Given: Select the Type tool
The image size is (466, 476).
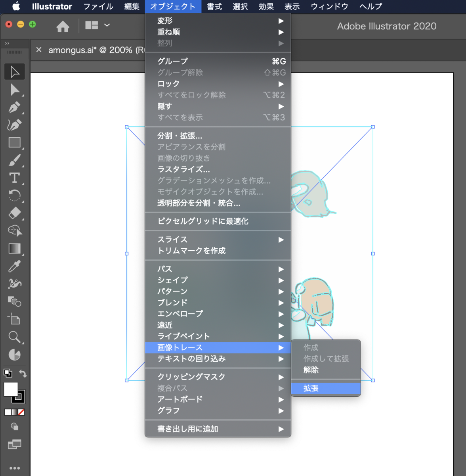Looking at the screenshot, I should tap(15, 178).
